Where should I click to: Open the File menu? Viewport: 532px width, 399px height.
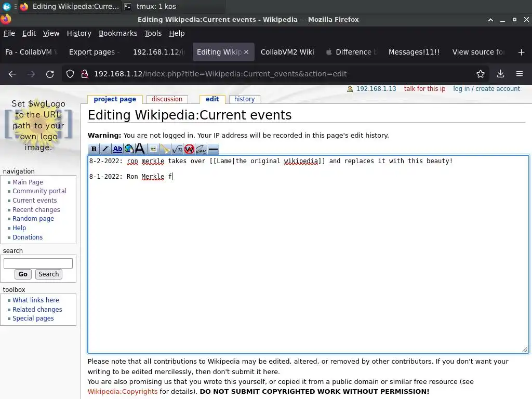[x=9, y=33]
